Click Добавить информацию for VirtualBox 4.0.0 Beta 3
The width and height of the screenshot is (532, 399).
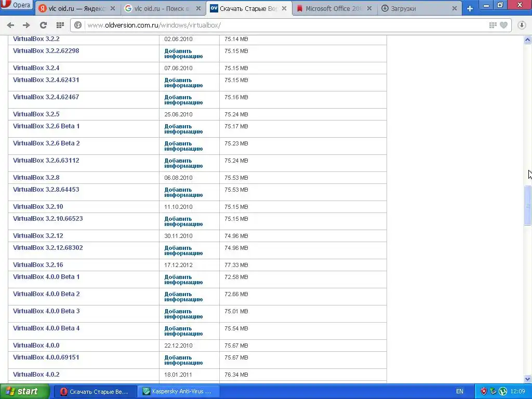[183, 314]
